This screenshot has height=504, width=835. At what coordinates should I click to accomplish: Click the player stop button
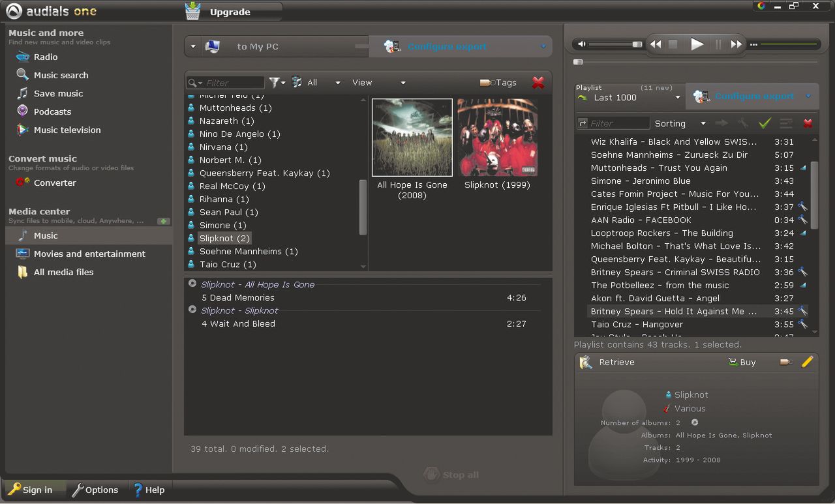point(673,44)
